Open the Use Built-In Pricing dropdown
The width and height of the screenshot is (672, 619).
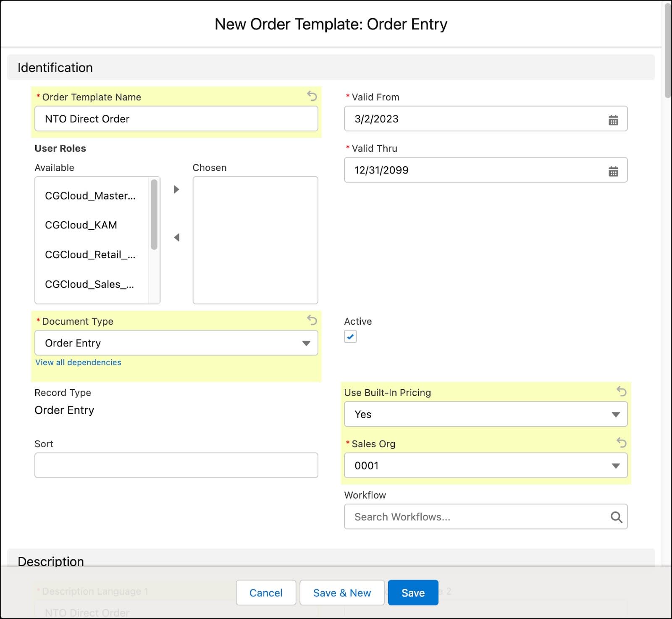pos(615,414)
